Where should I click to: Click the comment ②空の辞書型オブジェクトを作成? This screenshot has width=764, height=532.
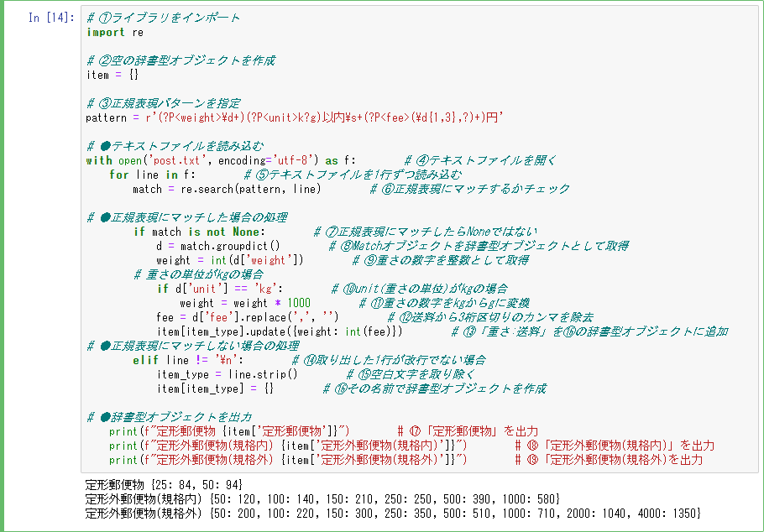click(x=181, y=60)
